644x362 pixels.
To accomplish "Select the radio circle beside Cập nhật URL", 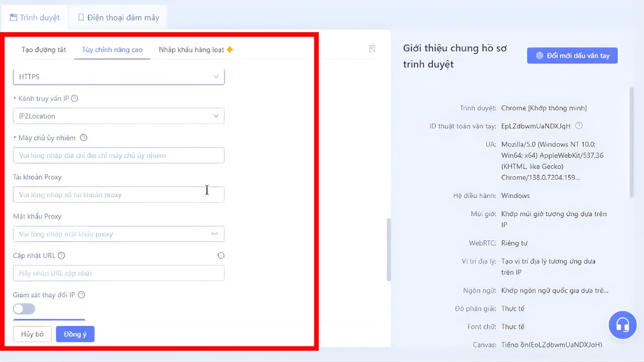I will point(221,255).
